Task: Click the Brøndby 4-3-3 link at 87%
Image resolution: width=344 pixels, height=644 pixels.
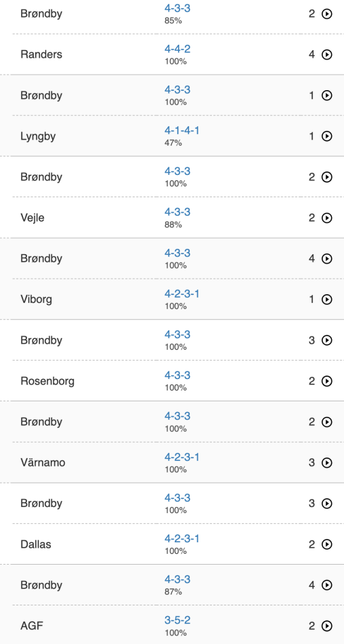Action: [177, 580]
